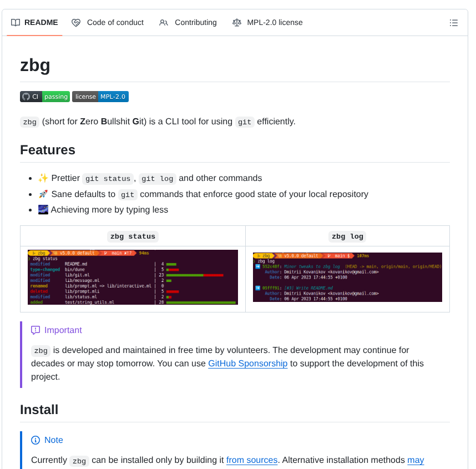
Task: Click the zbg page heading
Action: tap(35, 65)
